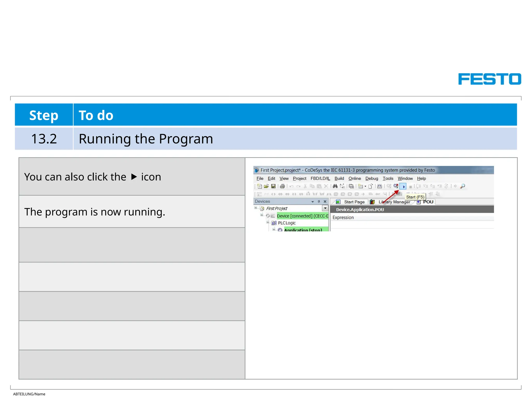The height and width of the screenshot is (399, 532).
Task: Click the Build toolbar icon
Action: point(380,186)
